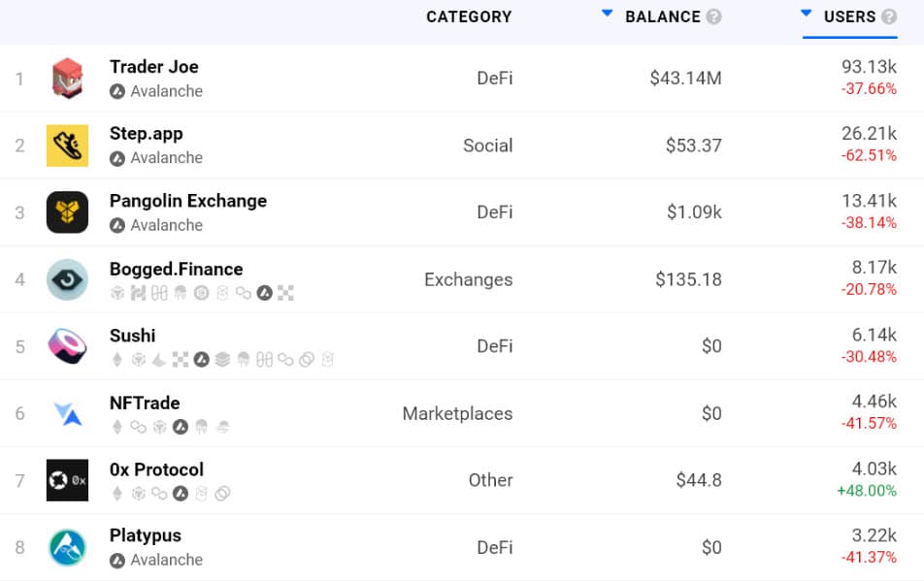924x581 pixels.
Task: Toggle the sort arrow on the USERS column
Action: 807,13
